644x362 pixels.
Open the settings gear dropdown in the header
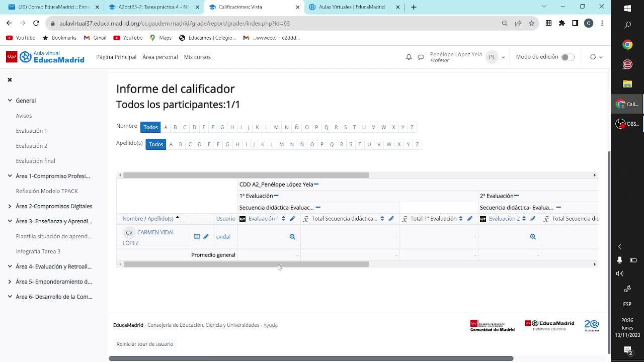click(x=596, y=57)
